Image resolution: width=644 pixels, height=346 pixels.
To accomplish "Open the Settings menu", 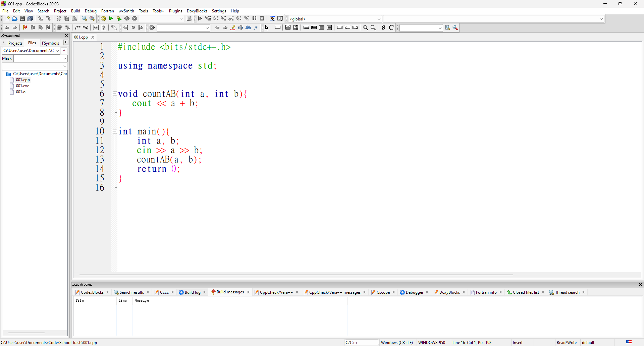I will click(x=219, y=11).
